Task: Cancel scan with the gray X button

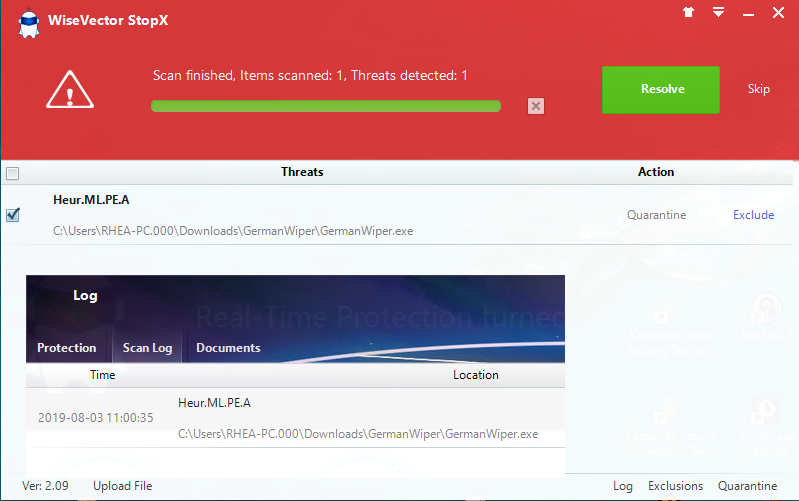Action: click(x=536, y=106)
